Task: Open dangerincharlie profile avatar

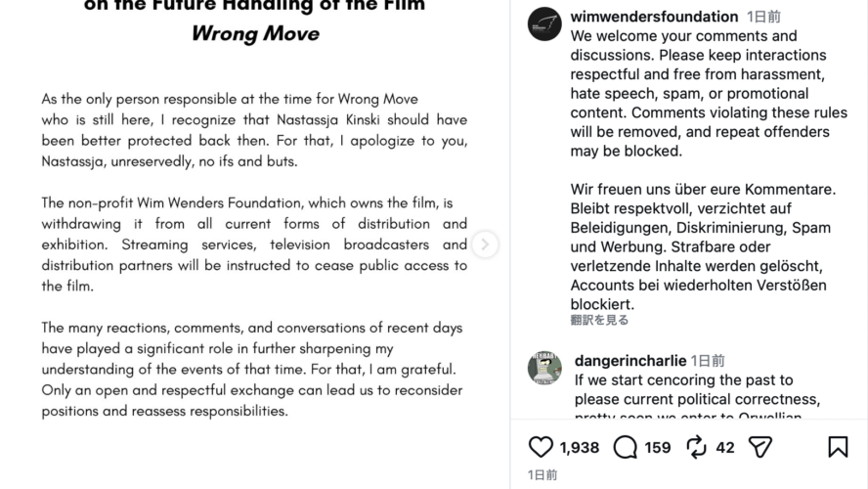Action: [544, 367]
